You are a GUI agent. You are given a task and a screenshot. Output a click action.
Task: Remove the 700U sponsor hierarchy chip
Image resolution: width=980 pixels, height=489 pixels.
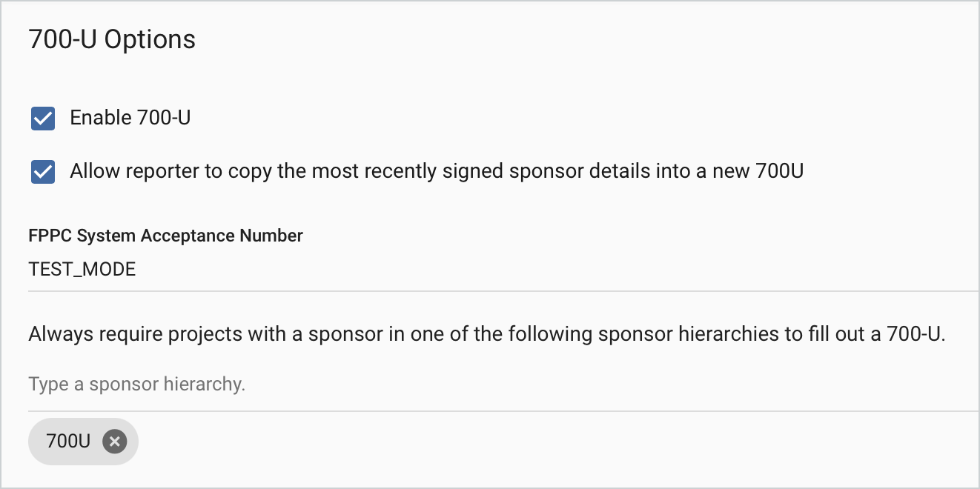click(114, 442)
